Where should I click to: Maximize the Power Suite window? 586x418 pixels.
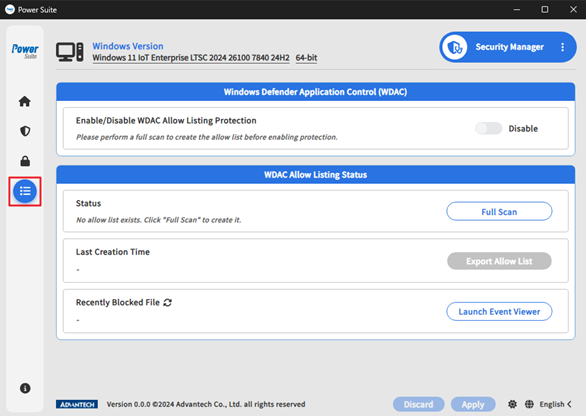[545, 9]
